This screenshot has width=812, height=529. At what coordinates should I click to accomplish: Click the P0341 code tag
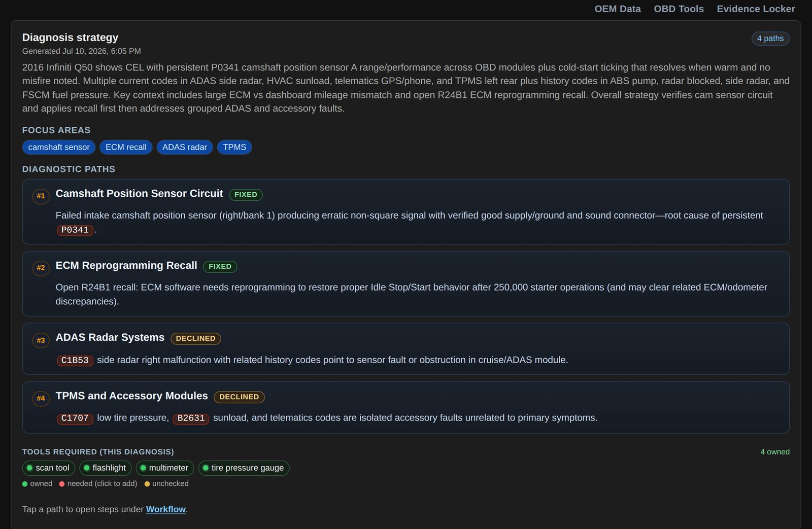pos(75,230)
